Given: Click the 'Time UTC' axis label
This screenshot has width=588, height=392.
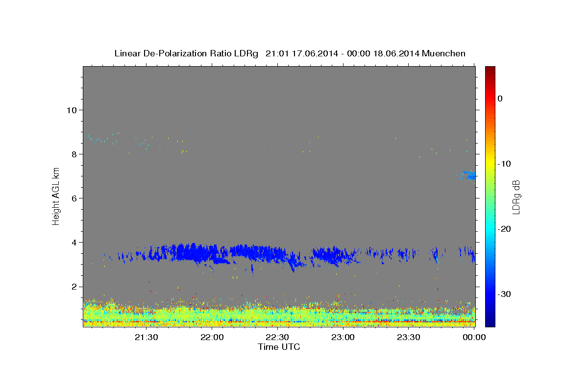Looking at the screenshot, I should tap(279, 347).
